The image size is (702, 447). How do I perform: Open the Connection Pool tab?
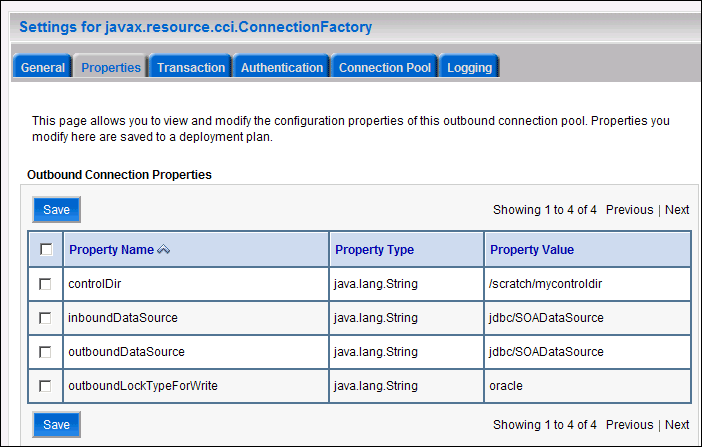pos(385,67)
